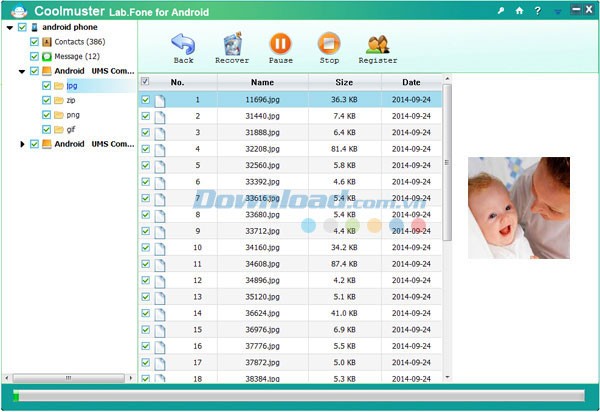The image size is (600, 412).
Task: Click the file list scroll down arrow
Action: tap(447, 378)
